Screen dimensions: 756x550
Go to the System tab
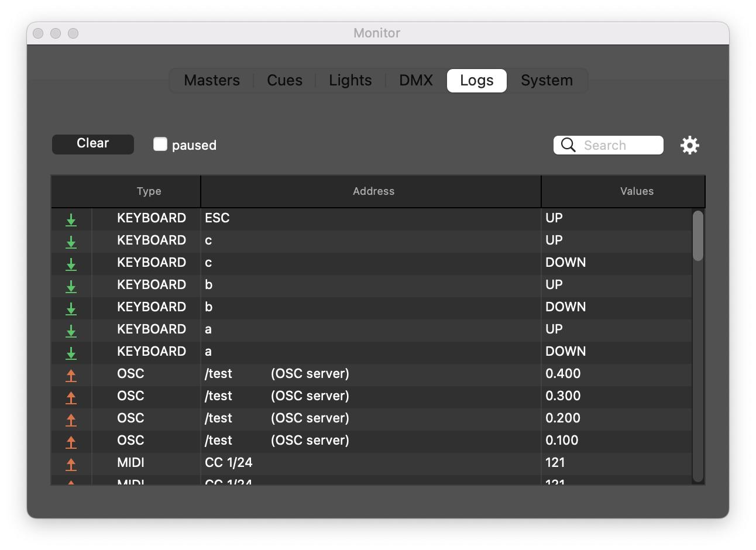click(x=547, y=81)
